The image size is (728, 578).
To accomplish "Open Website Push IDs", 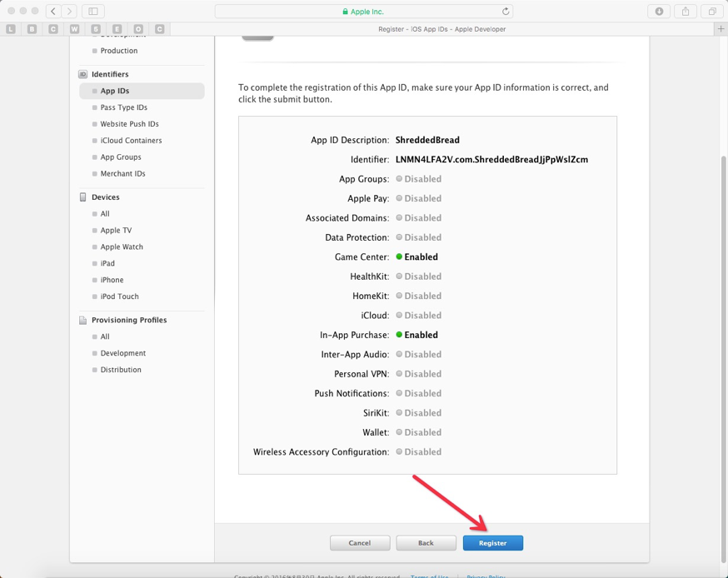I will (130, 124).
